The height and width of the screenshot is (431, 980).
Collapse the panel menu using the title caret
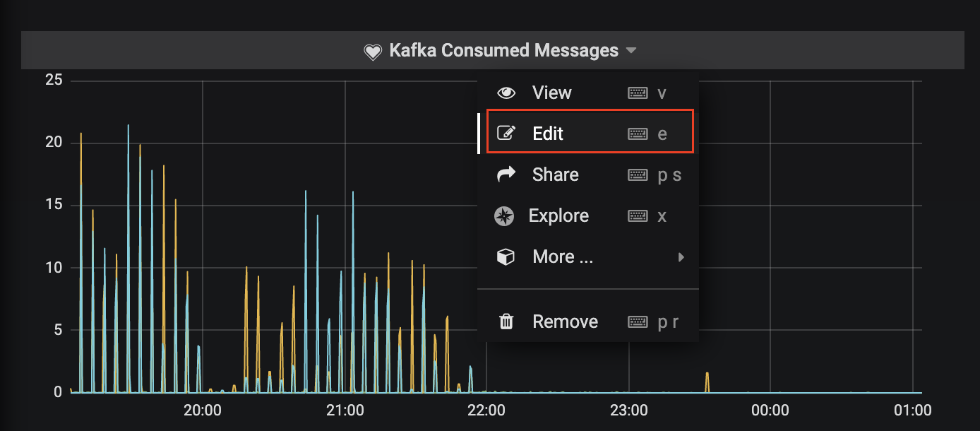631,51
